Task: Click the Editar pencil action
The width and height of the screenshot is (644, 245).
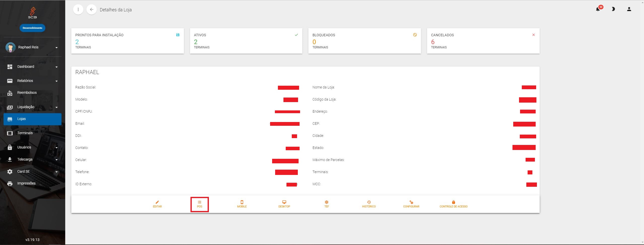Action: (x=157, y=204)
